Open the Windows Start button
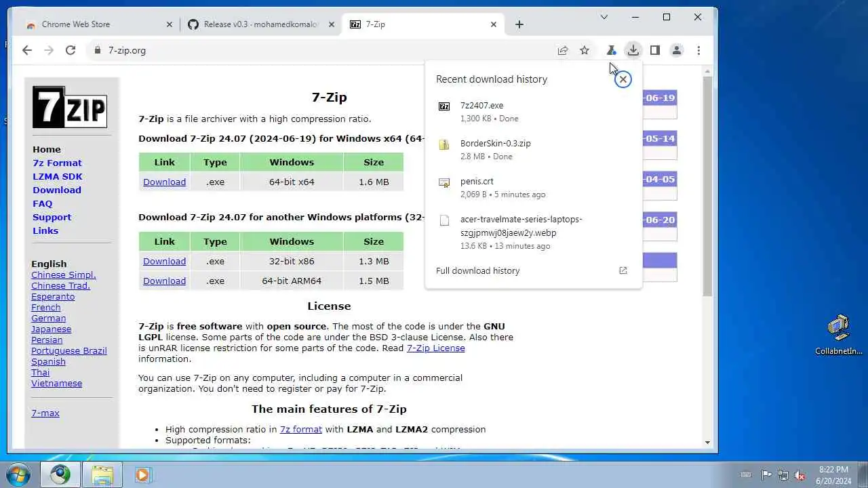The image size is (868, 488). [x=18, y=474]
